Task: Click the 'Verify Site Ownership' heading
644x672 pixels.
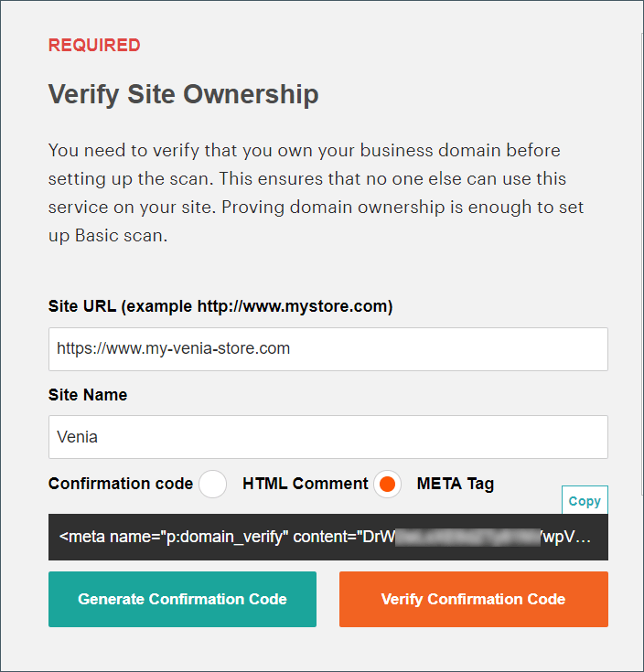Action: pos(183,94)
